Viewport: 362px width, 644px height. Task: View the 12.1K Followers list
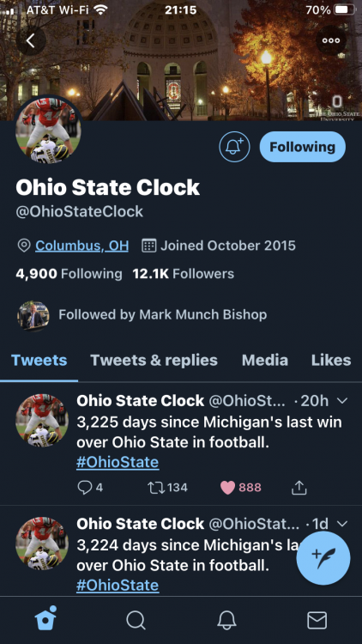[183, 274]
